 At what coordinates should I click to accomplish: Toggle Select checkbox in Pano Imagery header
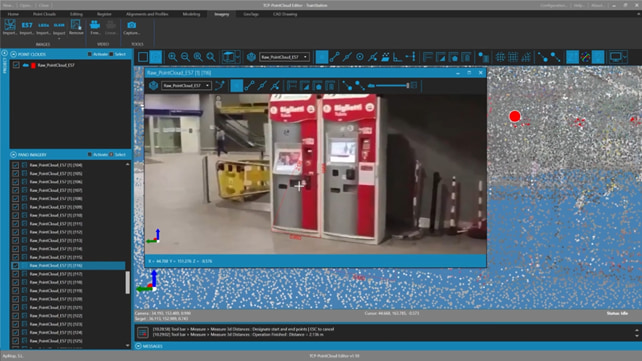click(x=111, y=154)
